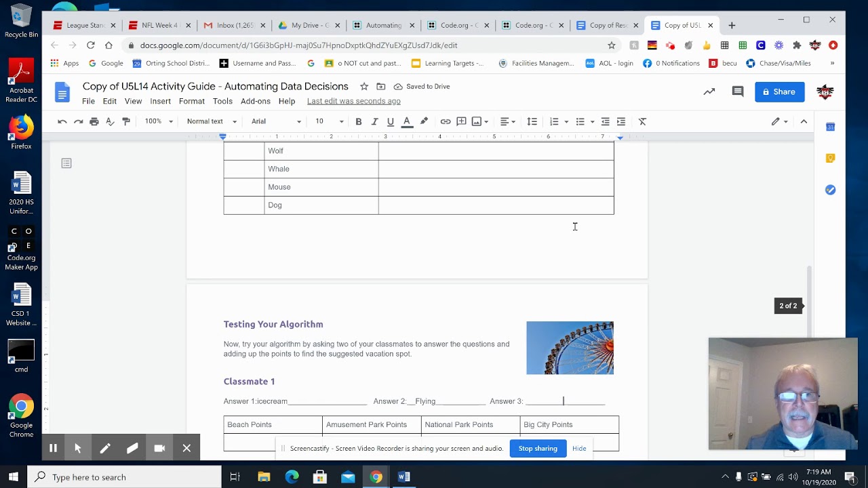Open the editing mode pencil dropdown
The image size is (868, 488).
pyautogui.click(x=780, y=121)
